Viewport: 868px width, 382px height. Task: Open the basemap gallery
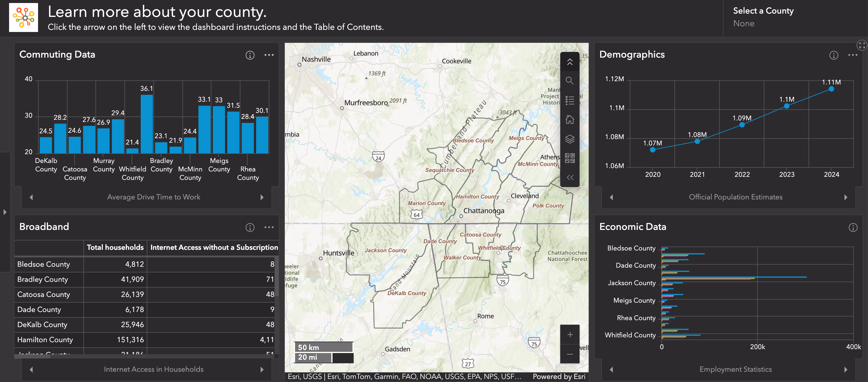click(x=570, y=158)
